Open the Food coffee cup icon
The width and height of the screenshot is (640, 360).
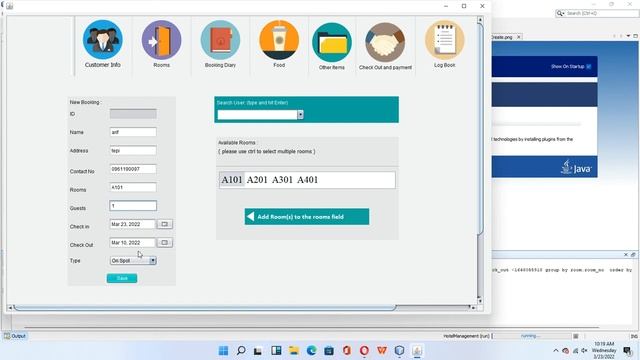click(x=279, y=40)
